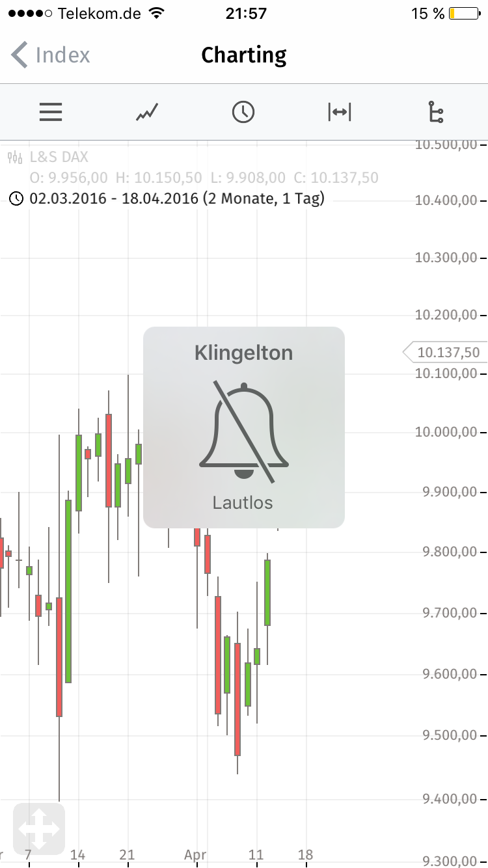488x868 pixels.
Task: Tap the battery indicator in status bar
Action: [x=463, y=14]
